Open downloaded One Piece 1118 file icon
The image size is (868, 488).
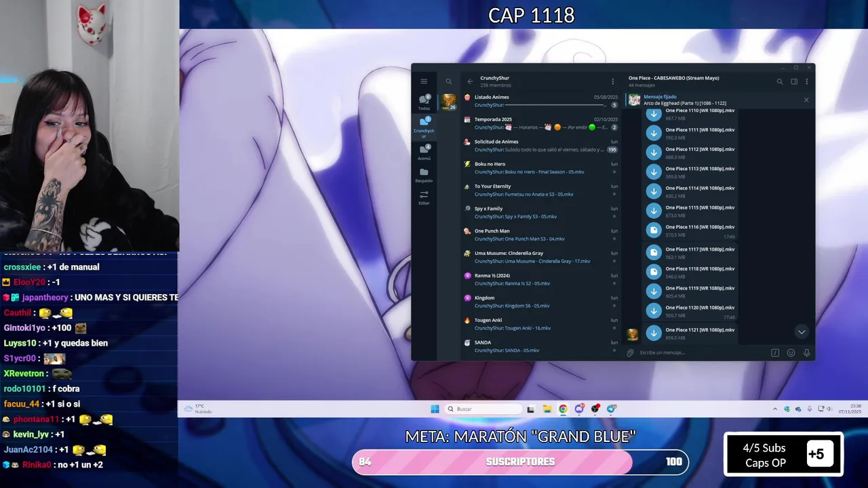click(654, 272)
